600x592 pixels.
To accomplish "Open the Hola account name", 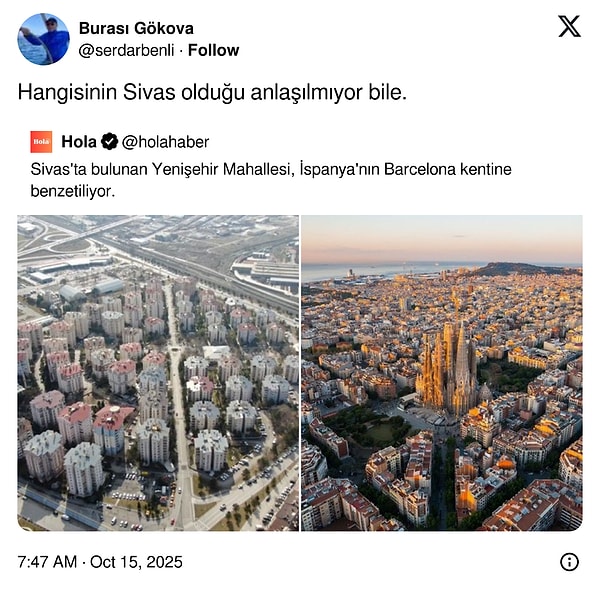I will tap(79, 142).
